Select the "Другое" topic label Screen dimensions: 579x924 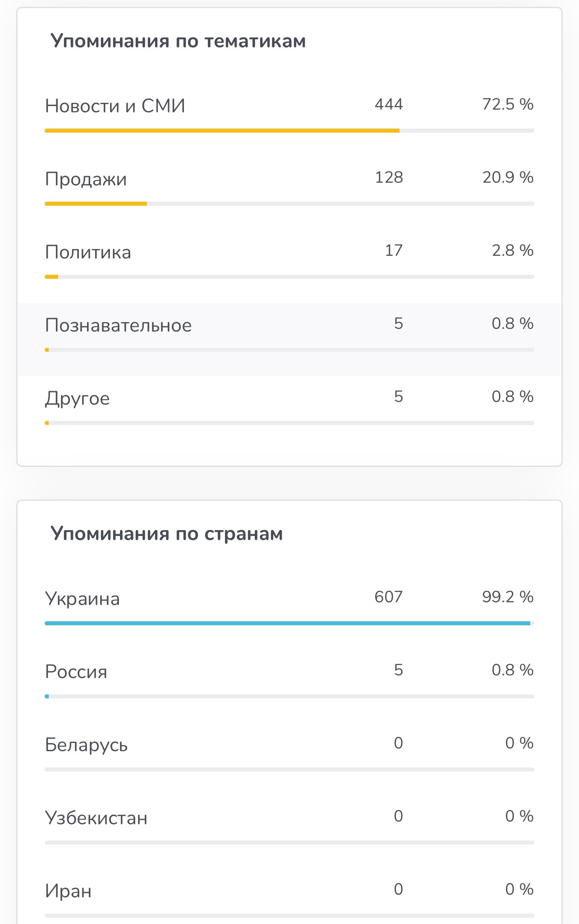(77, 398)
